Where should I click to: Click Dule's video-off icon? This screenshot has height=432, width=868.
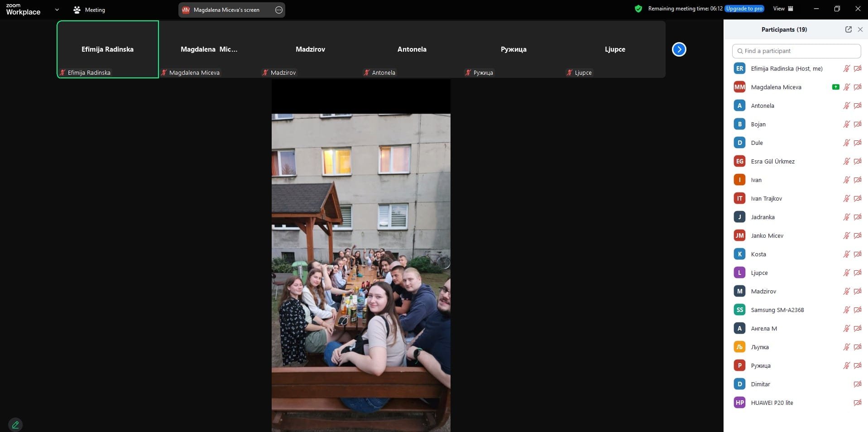pyautogui.click(x=858, y=143)
